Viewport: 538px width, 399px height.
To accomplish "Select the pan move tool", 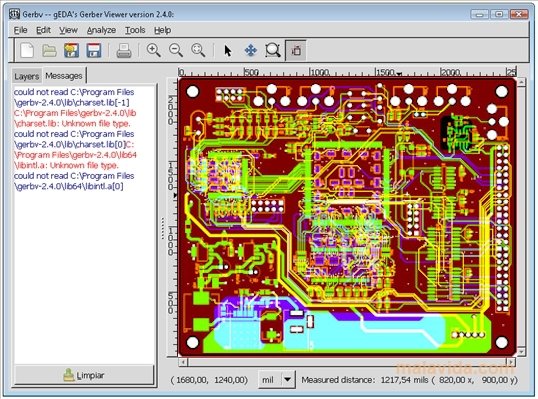I will (250, 51).
